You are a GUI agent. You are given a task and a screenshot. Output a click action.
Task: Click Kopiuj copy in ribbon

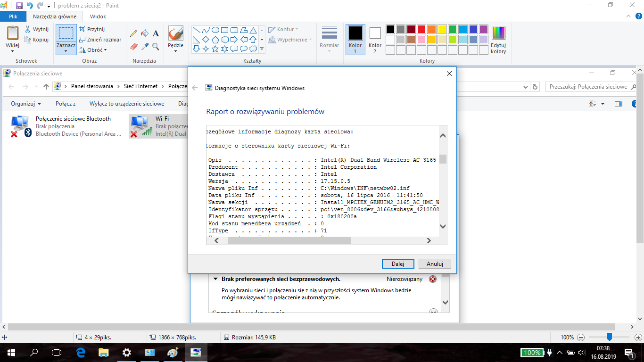tap(37, 40)
